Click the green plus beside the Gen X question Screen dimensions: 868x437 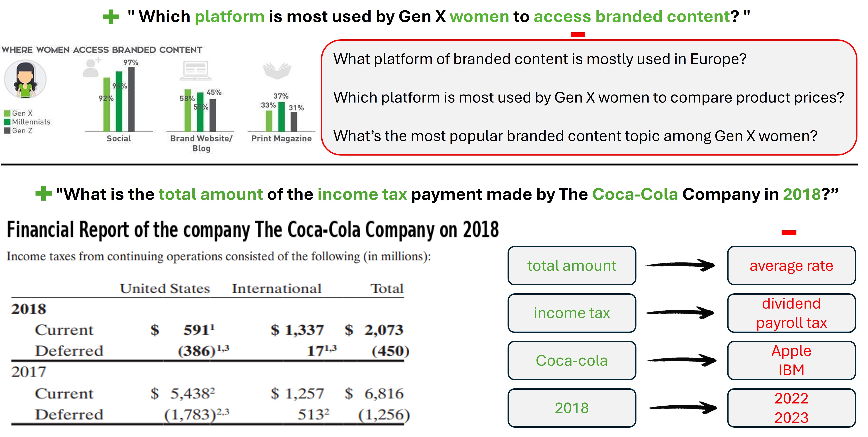coord(111,17)
